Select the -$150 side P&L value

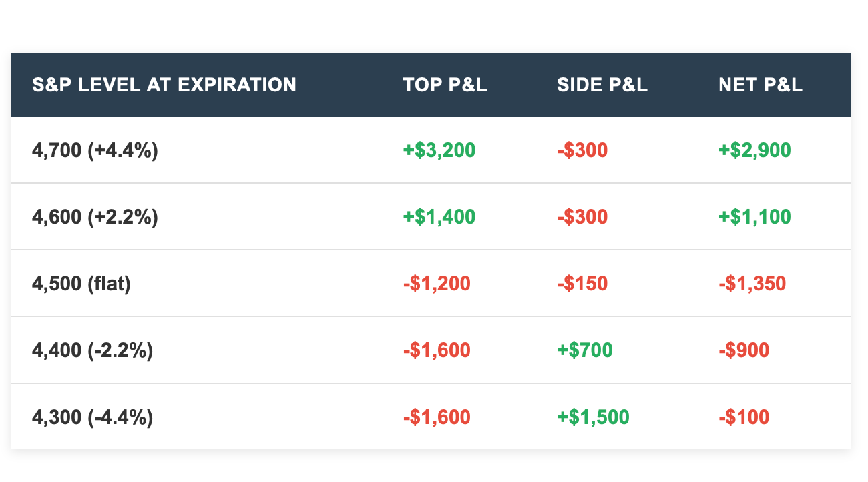[582, 284]
